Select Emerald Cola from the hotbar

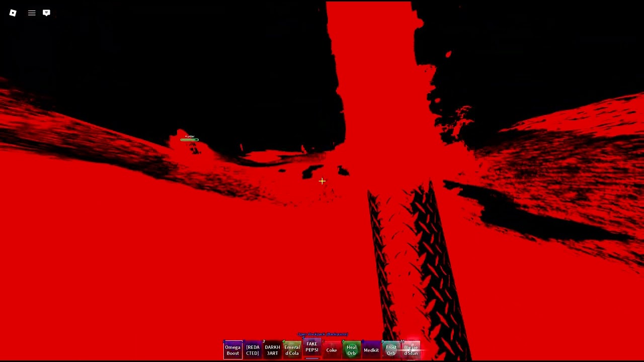point(292,350)
